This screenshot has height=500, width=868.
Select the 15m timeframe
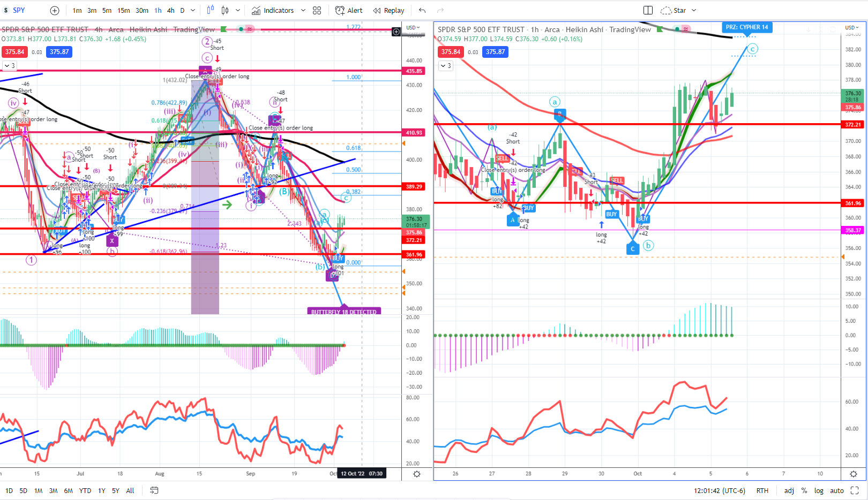coord(124,10)
